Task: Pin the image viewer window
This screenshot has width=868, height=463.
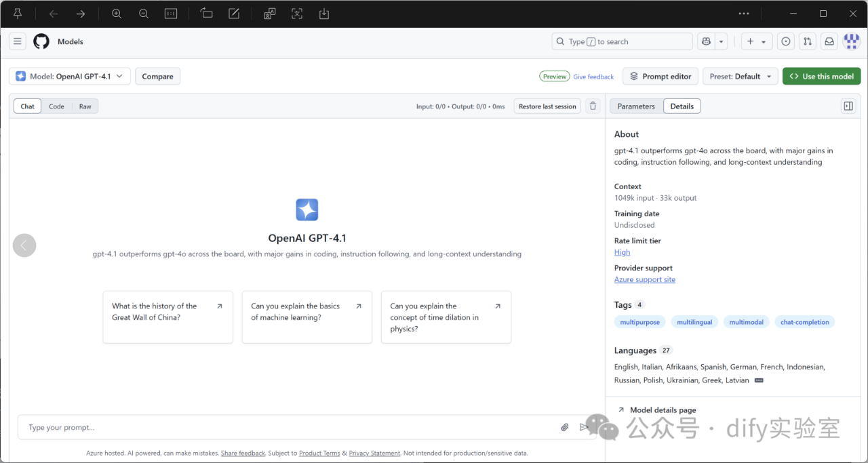Action: coord(18,14)
